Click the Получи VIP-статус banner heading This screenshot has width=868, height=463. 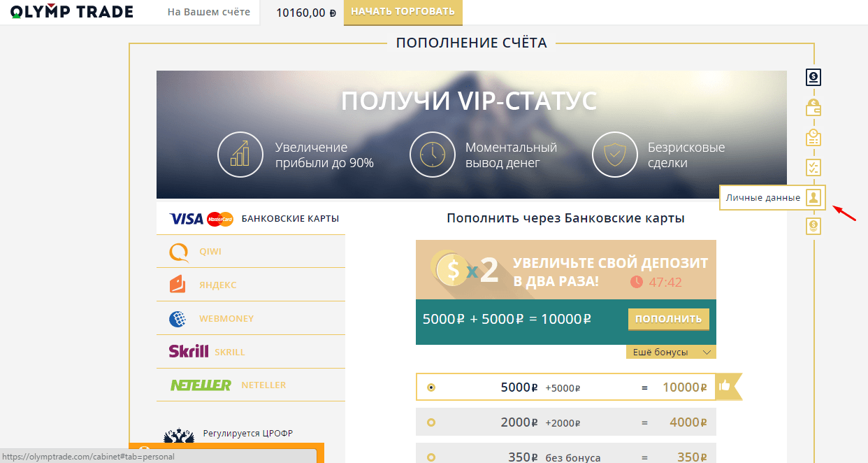[x=469, y=101]
